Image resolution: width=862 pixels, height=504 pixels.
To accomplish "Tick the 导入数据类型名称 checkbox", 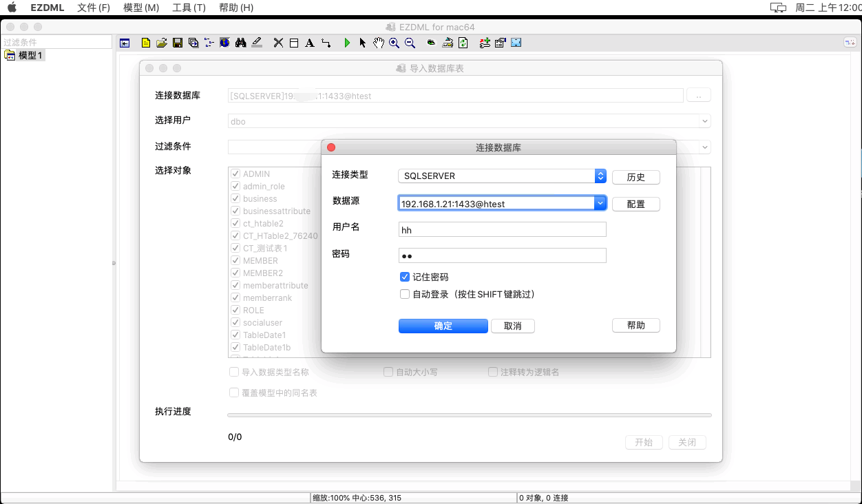I will pos(234,372).
